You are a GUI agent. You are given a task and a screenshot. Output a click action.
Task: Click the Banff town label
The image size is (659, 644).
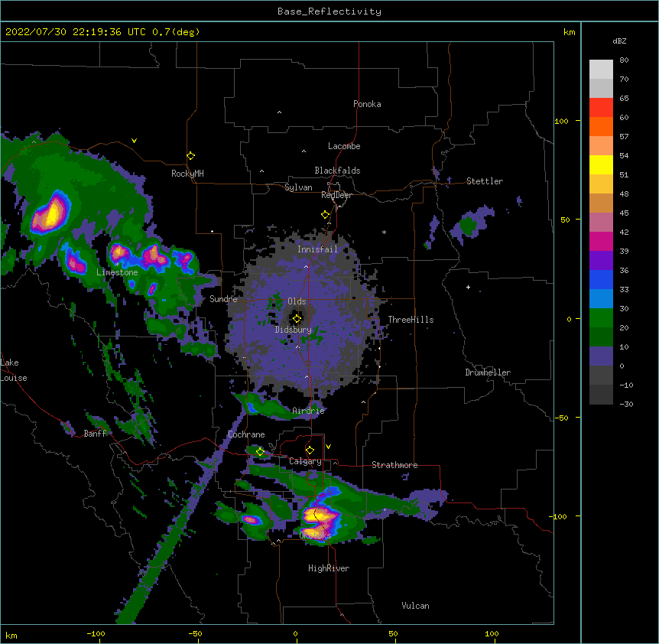95,434
